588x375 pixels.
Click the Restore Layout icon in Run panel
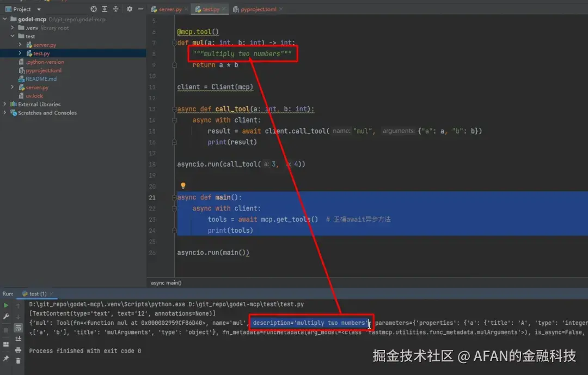coord(6,344)
